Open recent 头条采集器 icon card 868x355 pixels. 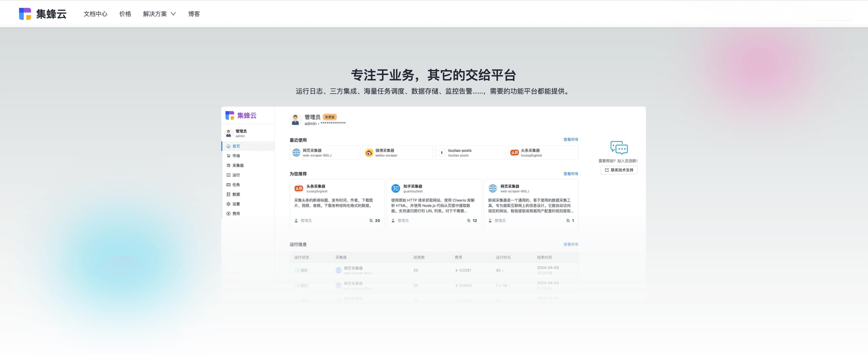click(x=514, y=153)
